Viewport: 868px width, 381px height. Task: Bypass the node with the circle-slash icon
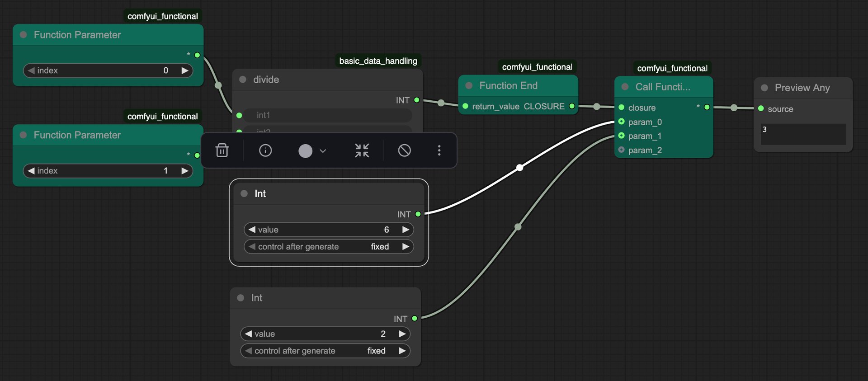pyautogui.click(x=405, y=150)
